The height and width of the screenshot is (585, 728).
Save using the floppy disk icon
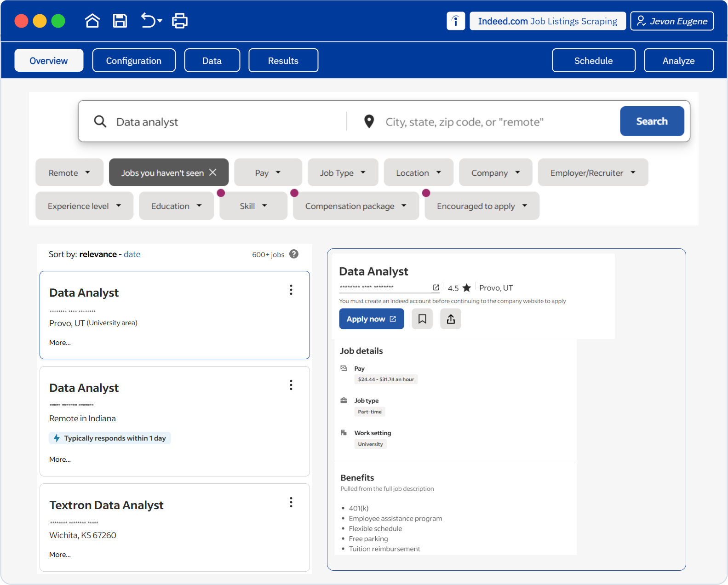coord(120,21)
